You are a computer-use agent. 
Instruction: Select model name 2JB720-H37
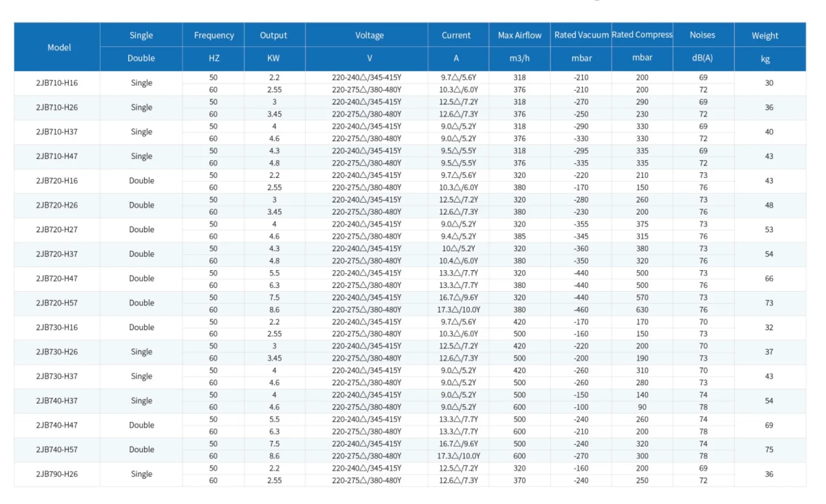[x=57, y=254]
